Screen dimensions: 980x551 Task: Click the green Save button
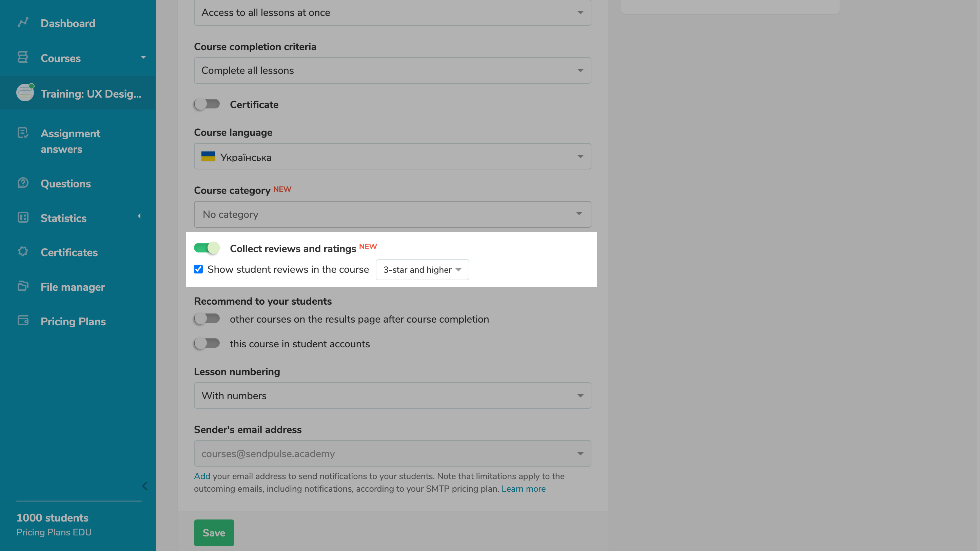(x=214, y=533)
